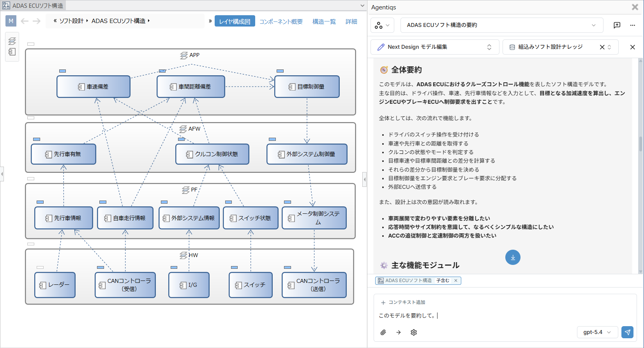Image resolution: width=644 pixels, height=348 pixels.
Task: Switch to the コンポーネント概要 tab
Action: pyautogui.click(x=281, y=21)
